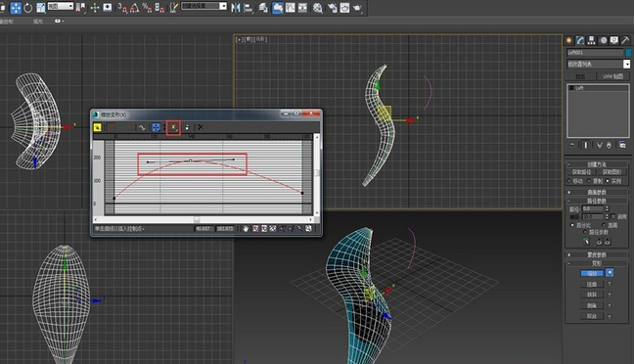This screenshot has height=364, width=635.
Task: Select the Pan hand tool in the deformation dialog
Action: point(246,228)
